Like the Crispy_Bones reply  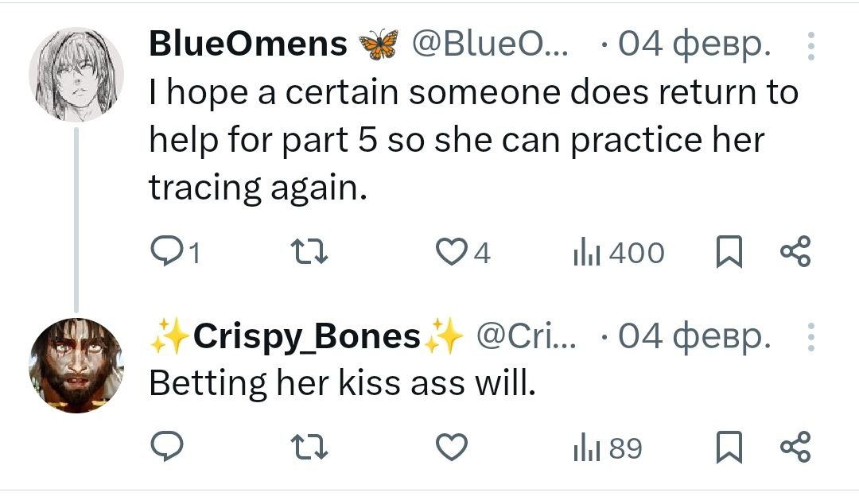(452, 447)
